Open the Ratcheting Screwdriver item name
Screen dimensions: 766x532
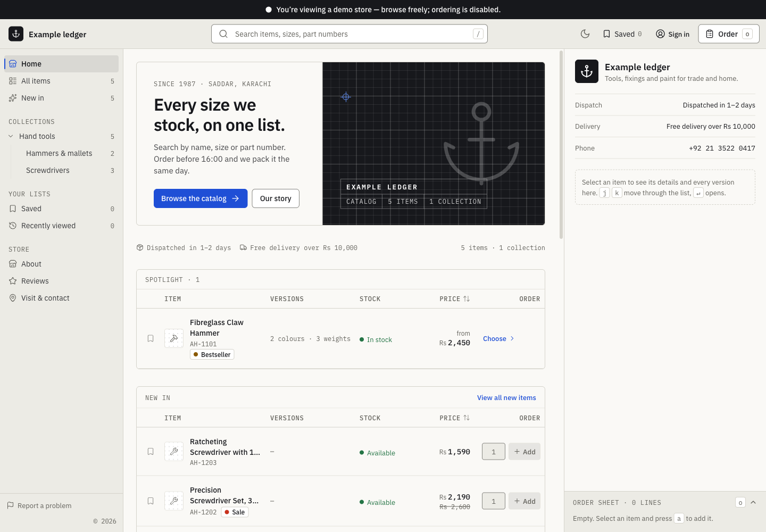pyautogui.click(x=225, y=447)
